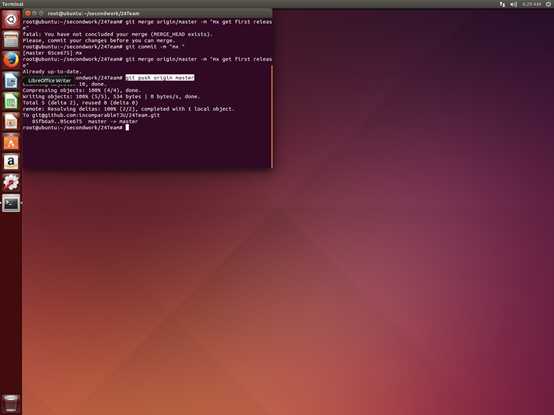Minimize the terminal window
This screenshot has height=415, width=554.
click(x=35, y=13)
